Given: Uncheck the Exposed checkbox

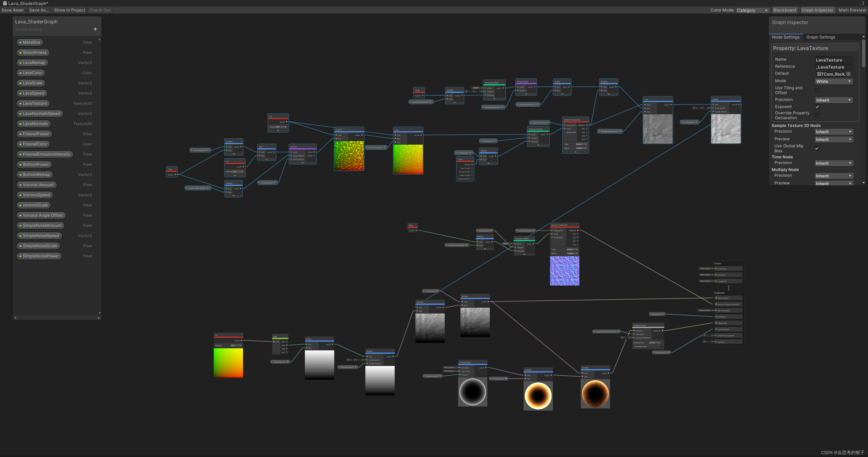Looking at the screenshot, I should point(817,107).
